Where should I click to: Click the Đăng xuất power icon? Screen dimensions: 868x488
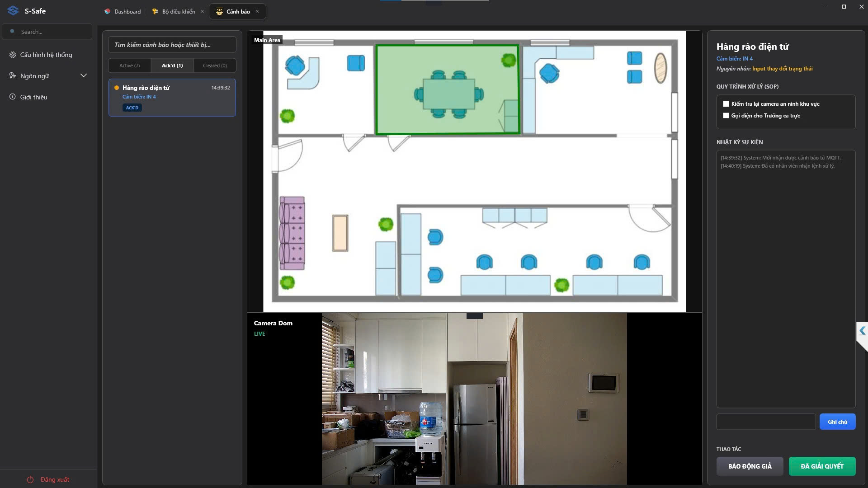click(30, 479)
